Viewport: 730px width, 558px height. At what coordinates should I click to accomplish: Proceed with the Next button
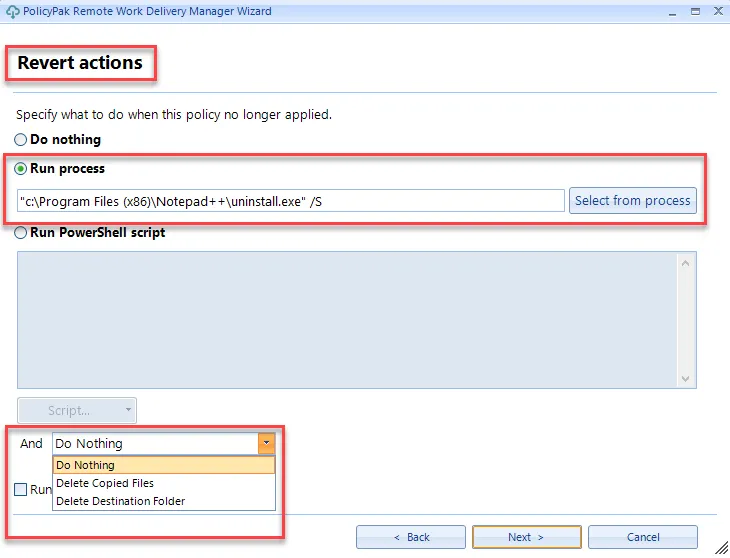pos(527,537)
